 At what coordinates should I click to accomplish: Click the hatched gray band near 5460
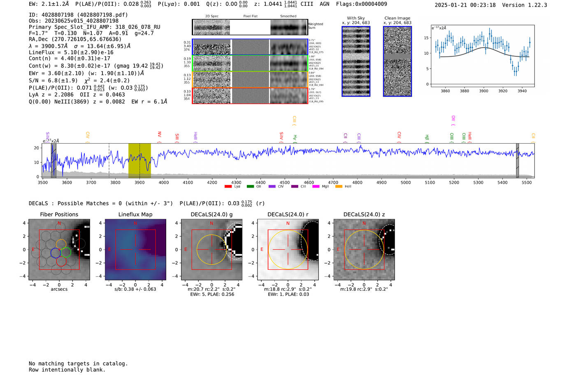[518, 160]
